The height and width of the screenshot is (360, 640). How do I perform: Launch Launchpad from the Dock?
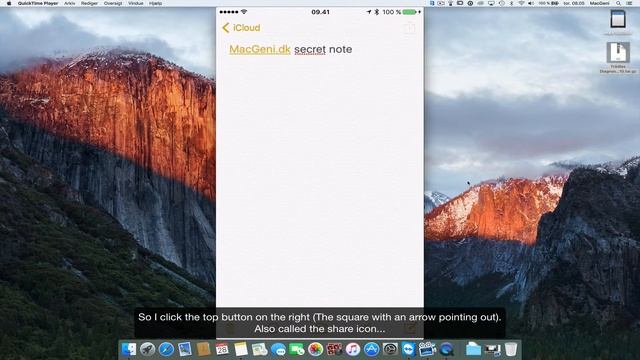tap(147, 349)
